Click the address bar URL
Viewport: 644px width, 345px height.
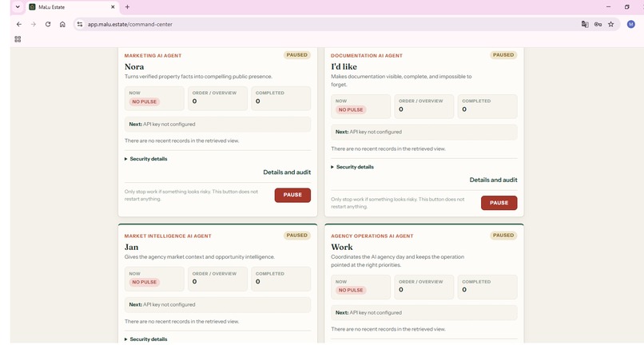[129, 24]
